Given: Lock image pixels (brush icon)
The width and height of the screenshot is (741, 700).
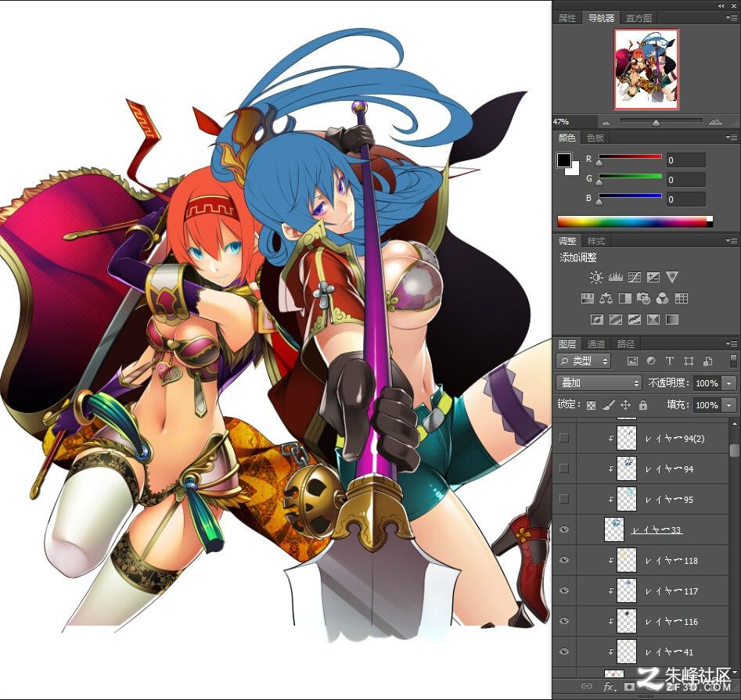Looking at the screenshot, I should click(x=609, y=405).
